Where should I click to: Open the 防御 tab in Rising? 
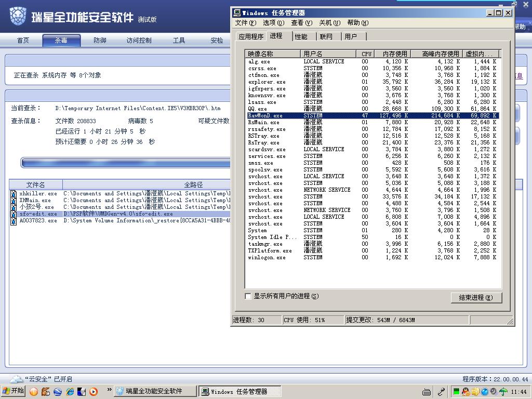100,41
